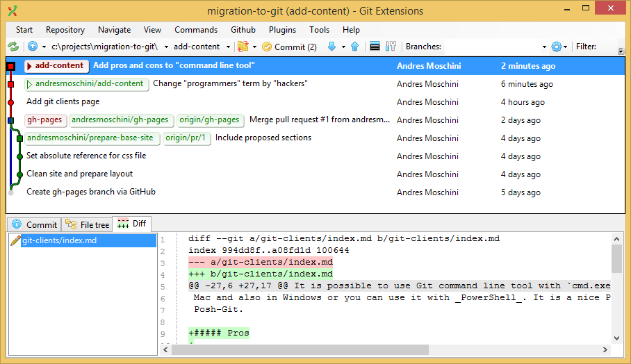The width and height of the screenshot is (631, 364).
Task: Click pencil icon beside git-clients/index.md
Action: 15,240
